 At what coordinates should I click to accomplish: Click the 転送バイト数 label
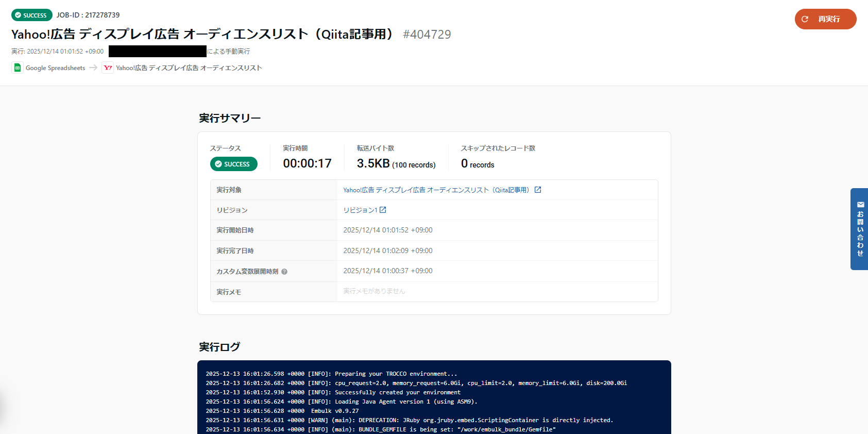[x=376, y=148]
